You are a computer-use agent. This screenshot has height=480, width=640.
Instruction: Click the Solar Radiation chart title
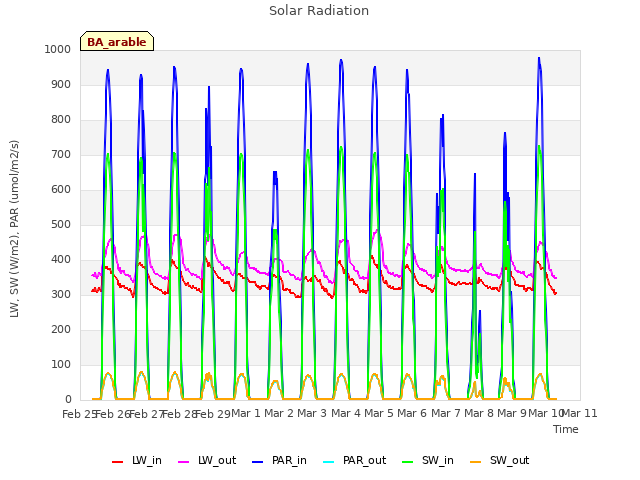click(x=319, y=11)
